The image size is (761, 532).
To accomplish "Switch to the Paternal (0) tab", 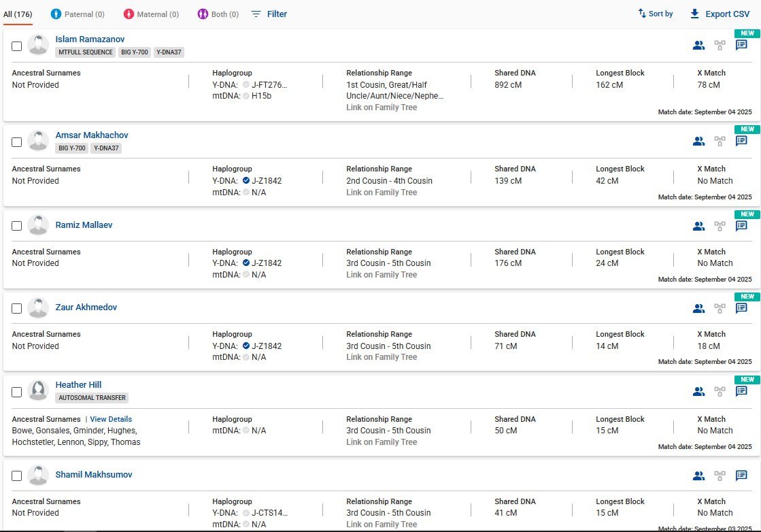I will (78, 14).
